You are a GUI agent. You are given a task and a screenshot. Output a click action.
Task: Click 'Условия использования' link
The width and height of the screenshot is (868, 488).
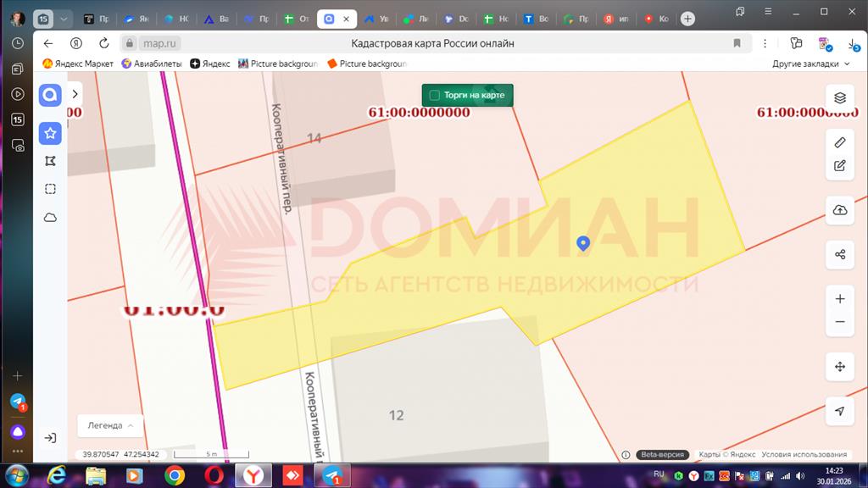[x=804, y=455]
